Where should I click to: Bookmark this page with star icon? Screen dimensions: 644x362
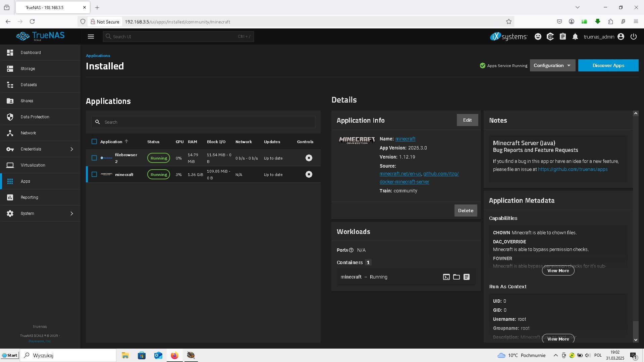tap(509, 21)
